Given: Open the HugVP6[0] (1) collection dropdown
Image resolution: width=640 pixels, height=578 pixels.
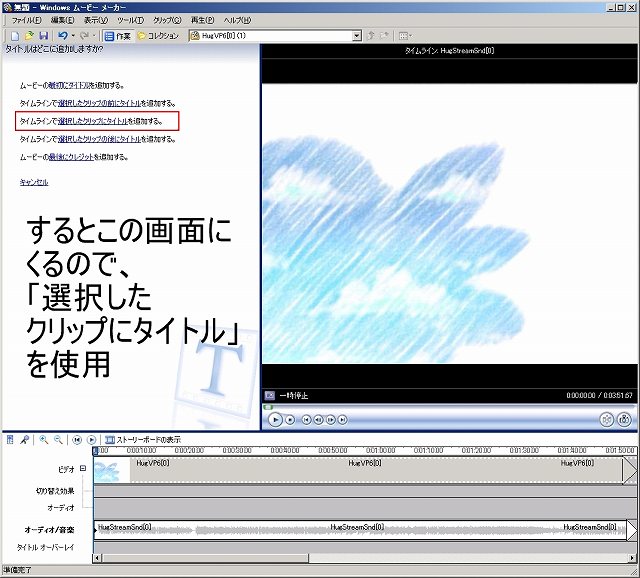Looking at the screenshot, I should point(357,36).
